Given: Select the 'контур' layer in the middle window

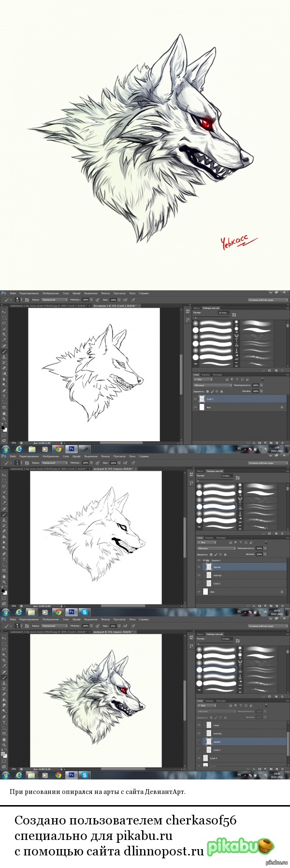Looking at the screenshot, I should click(217, 575).
